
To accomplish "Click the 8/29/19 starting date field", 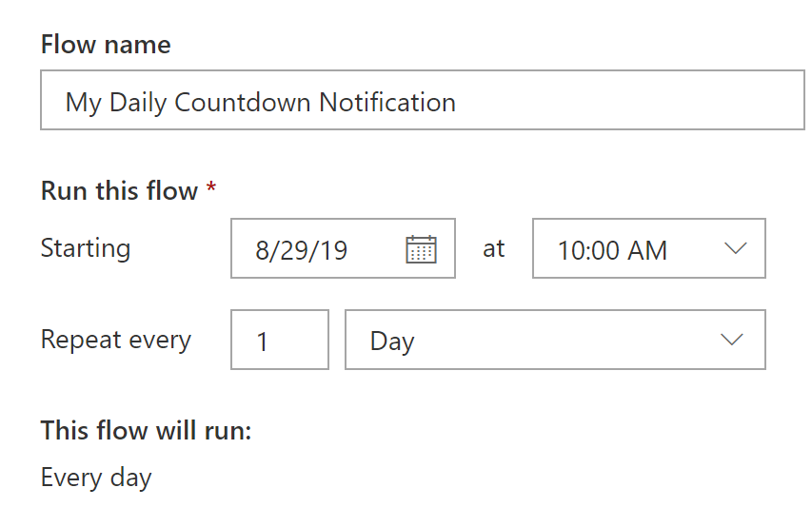I will (x=343, y=248).
